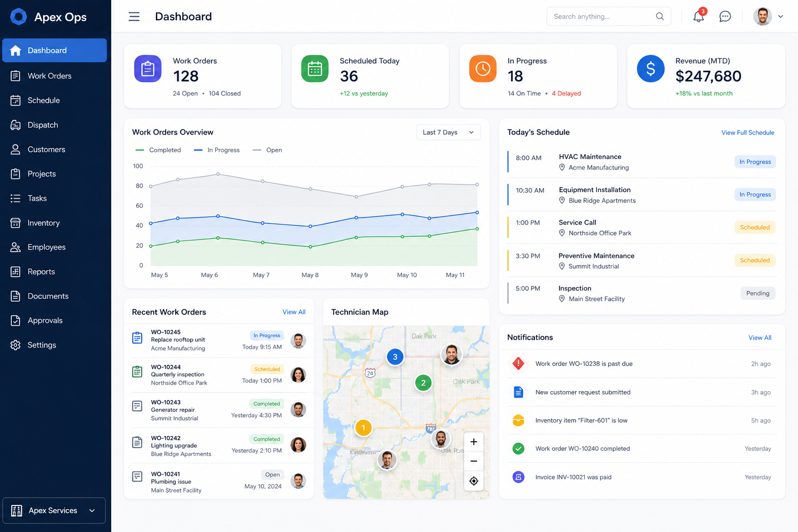Open Dashboard in the sidebar
Viewport: 798px width, 532px height.
coord(55,50)
